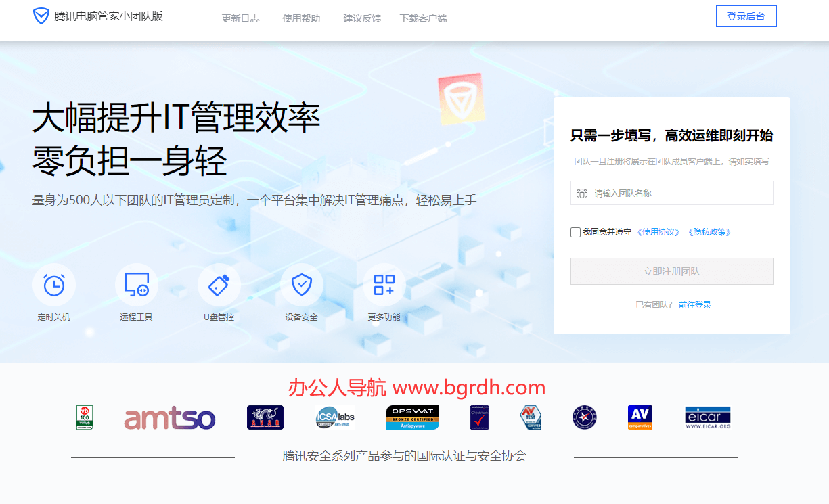
Task: Click the OPSWAT Bronze Certified logo
Action: click(413, 417)
